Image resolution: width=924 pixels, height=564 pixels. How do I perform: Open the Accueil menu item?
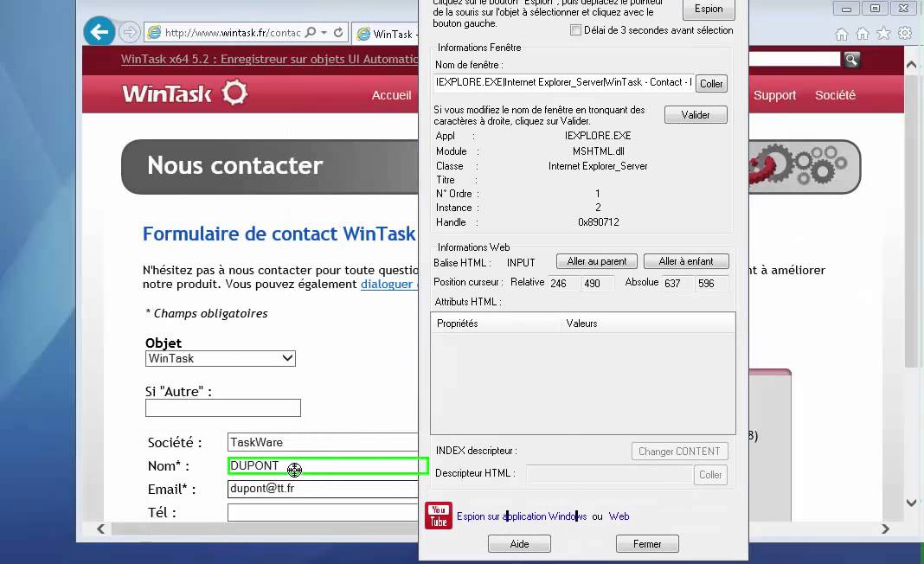(391, 95)
